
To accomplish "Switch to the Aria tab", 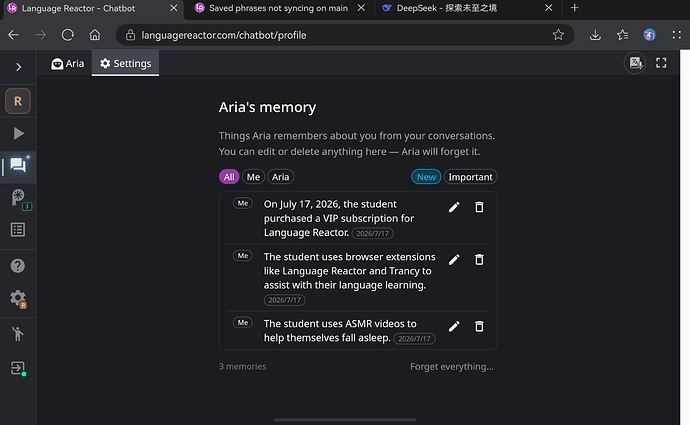I will coord(68,64).
